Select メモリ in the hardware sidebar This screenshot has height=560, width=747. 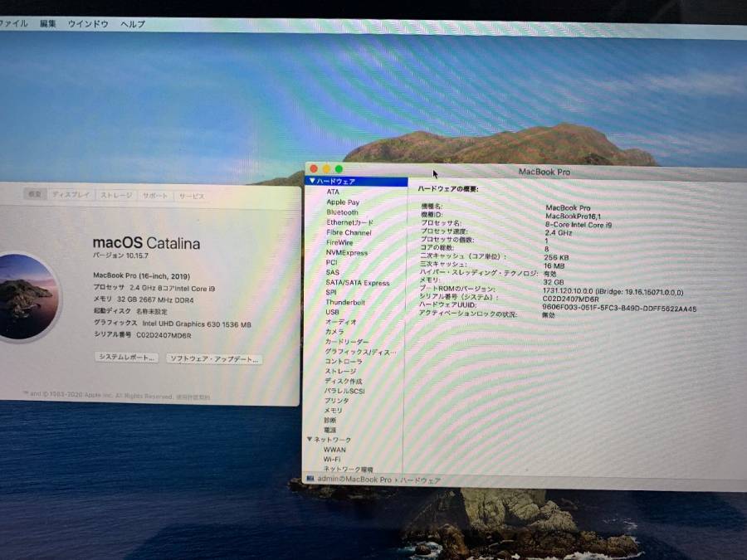coord(334,410)
